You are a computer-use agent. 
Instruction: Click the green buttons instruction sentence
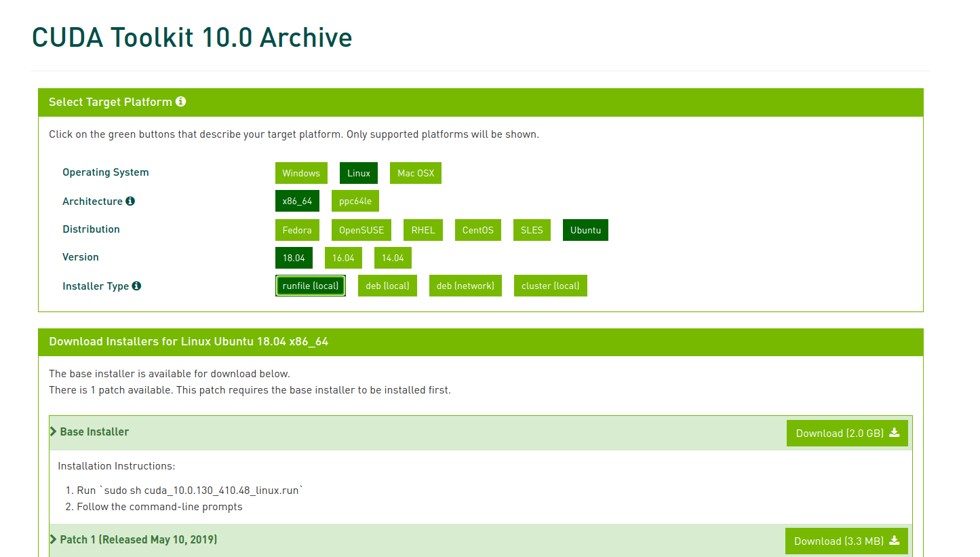294,134
